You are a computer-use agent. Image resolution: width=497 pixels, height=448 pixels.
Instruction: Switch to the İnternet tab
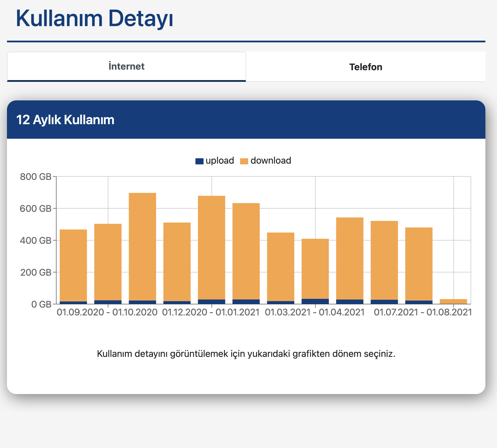pos(126,67)
